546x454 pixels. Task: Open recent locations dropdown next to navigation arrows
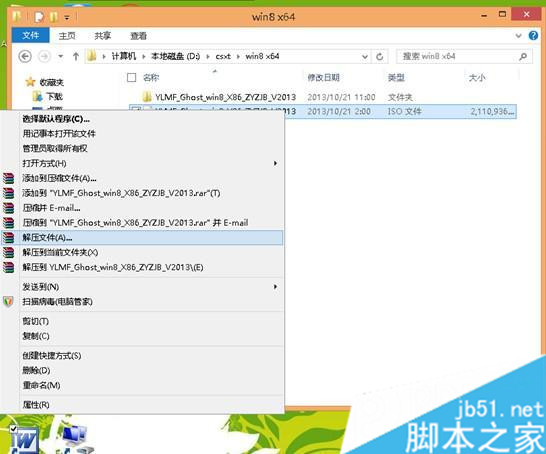[x=61, y=56]
